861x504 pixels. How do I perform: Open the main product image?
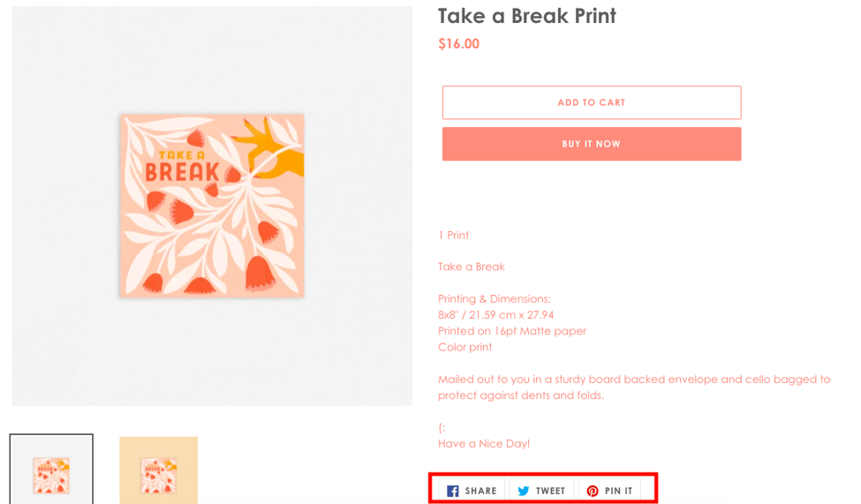pyautogui.click(x=212, y=206)
